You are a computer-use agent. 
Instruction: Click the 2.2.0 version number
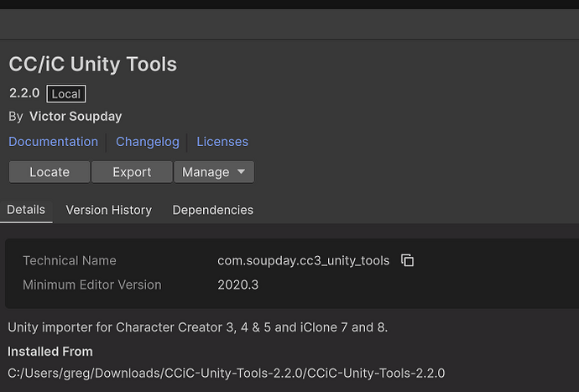[24, 93]
